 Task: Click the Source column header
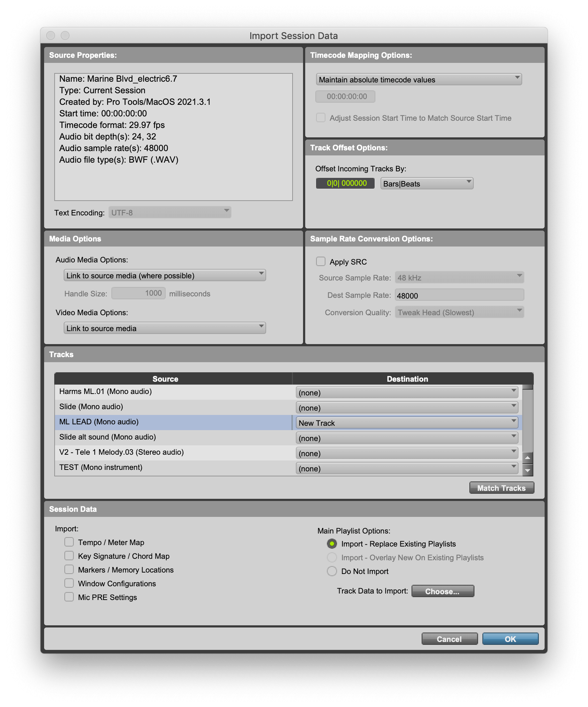tap(173, 379)
